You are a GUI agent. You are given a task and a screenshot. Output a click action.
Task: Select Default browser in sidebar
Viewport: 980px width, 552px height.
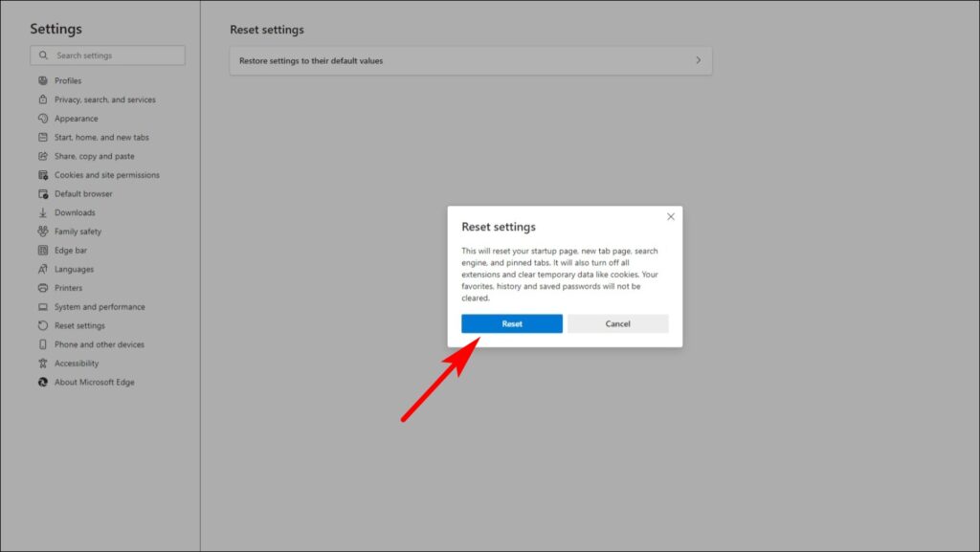click(x=83, y=193)
